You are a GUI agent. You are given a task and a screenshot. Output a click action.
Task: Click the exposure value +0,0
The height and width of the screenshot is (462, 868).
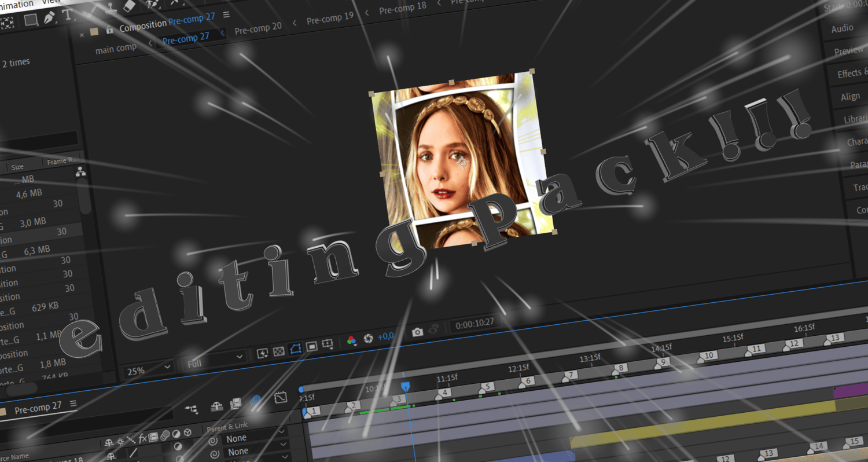click(385, 336)
